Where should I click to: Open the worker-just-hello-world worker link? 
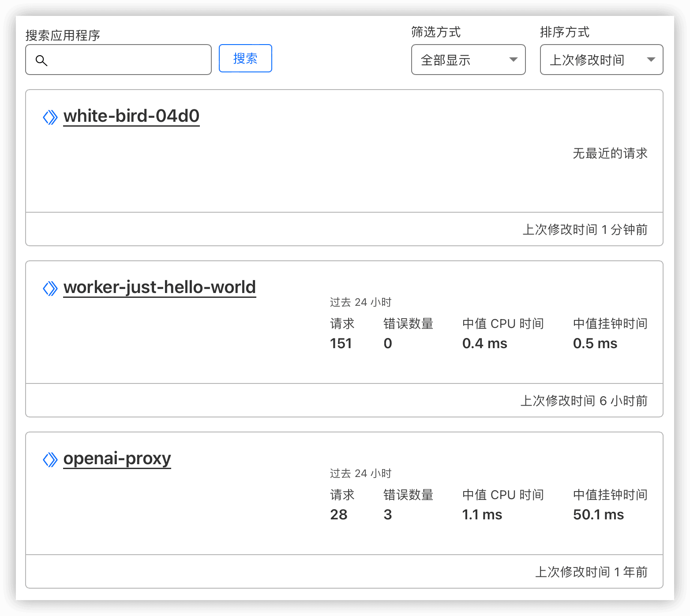160,287
